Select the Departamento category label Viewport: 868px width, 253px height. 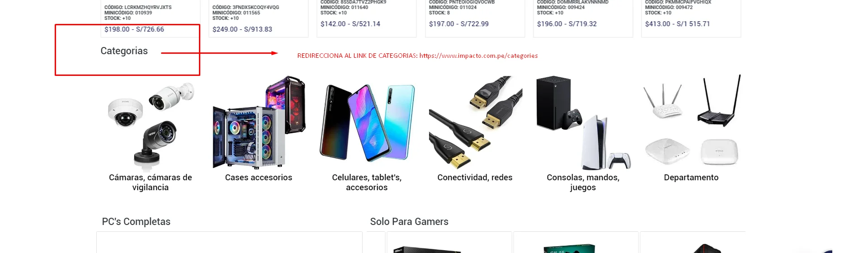(x=691, y=178)
